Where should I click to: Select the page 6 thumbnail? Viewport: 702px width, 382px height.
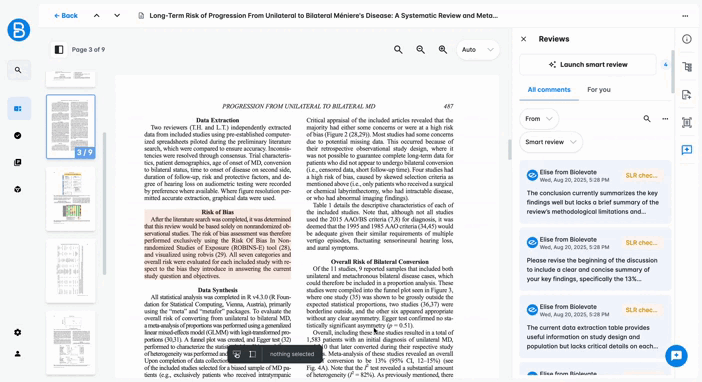[x=71, y=343]
